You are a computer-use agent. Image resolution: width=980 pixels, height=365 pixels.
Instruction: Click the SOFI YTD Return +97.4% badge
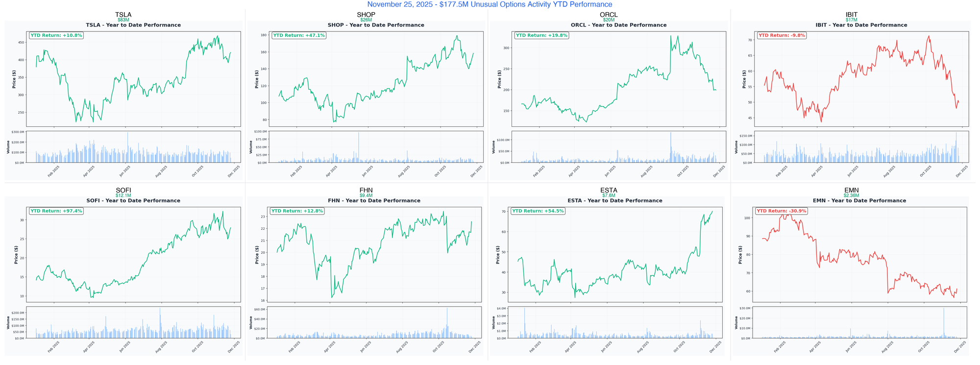56,211
